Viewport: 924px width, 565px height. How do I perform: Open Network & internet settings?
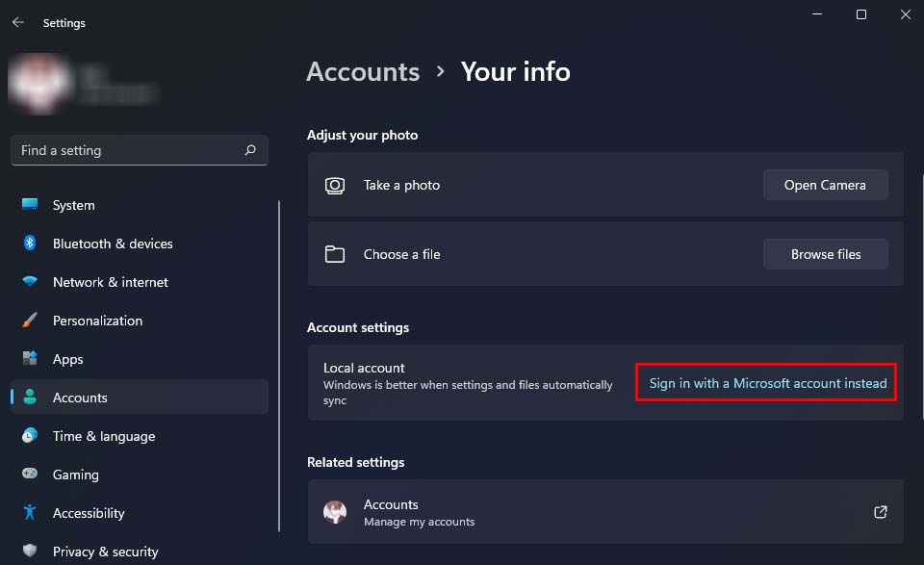(139, 282)
